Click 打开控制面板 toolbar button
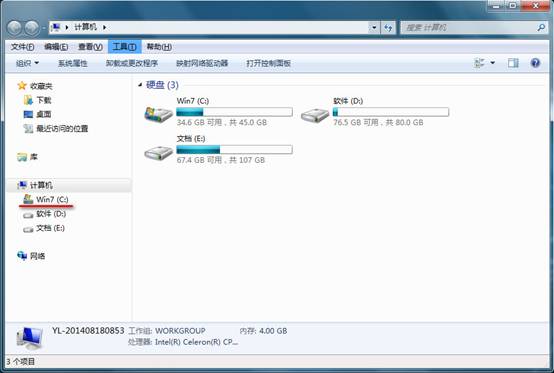This screenshot has width=554, height=373. pyautogui.click(x=268, y=63)
